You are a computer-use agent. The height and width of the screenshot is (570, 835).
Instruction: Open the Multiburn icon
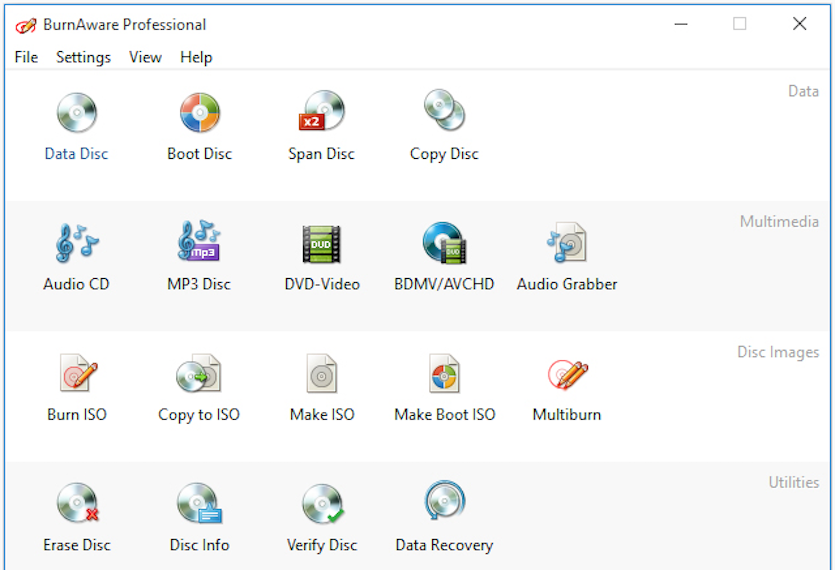pyautogui.click(x=568, y=374)
